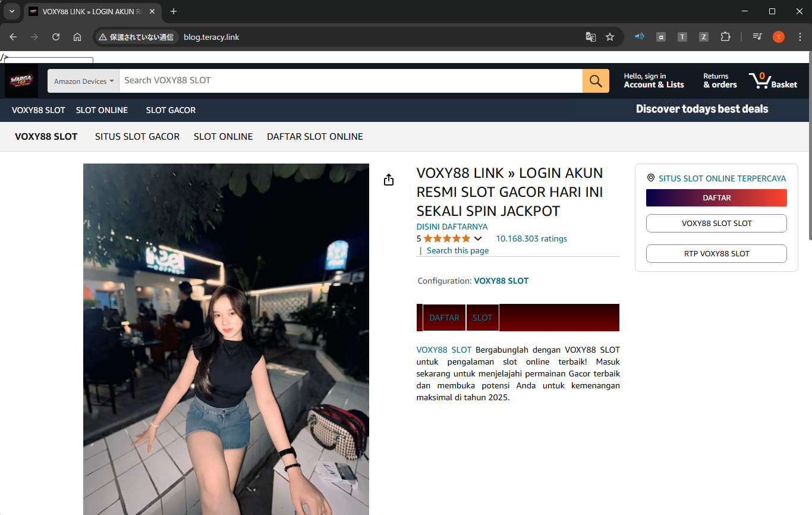This screenshot has width=812, height=515.
Task: Click the five-star rating icons
Action: (446, 238)
